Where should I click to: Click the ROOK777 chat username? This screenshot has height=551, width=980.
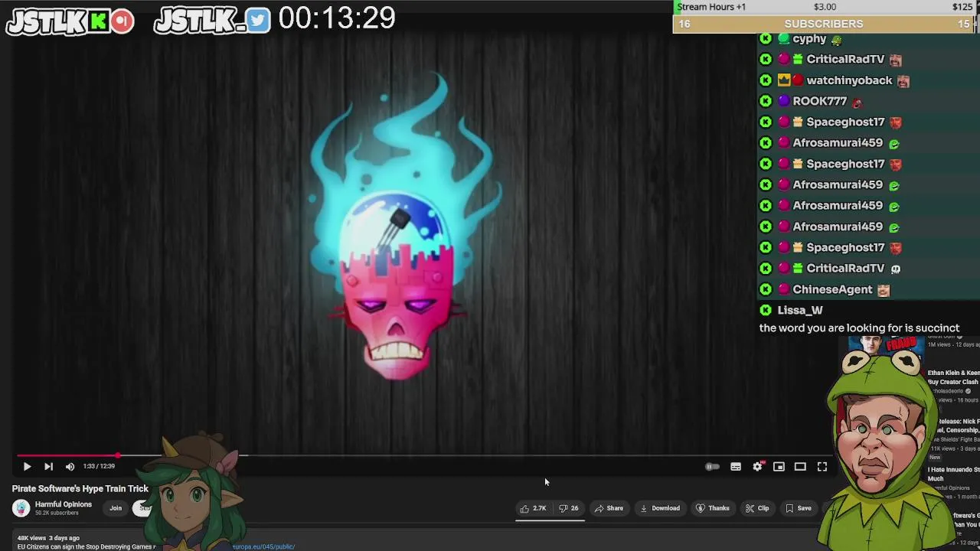[820, 101]
